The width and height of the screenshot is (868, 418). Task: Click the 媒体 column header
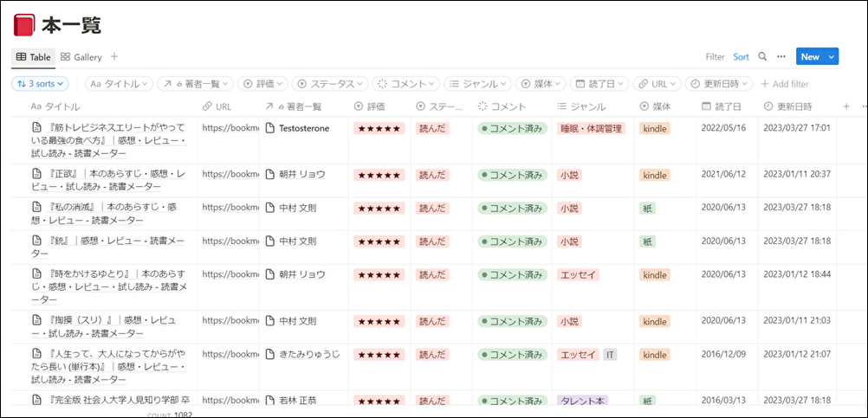[x=655, y=106]
